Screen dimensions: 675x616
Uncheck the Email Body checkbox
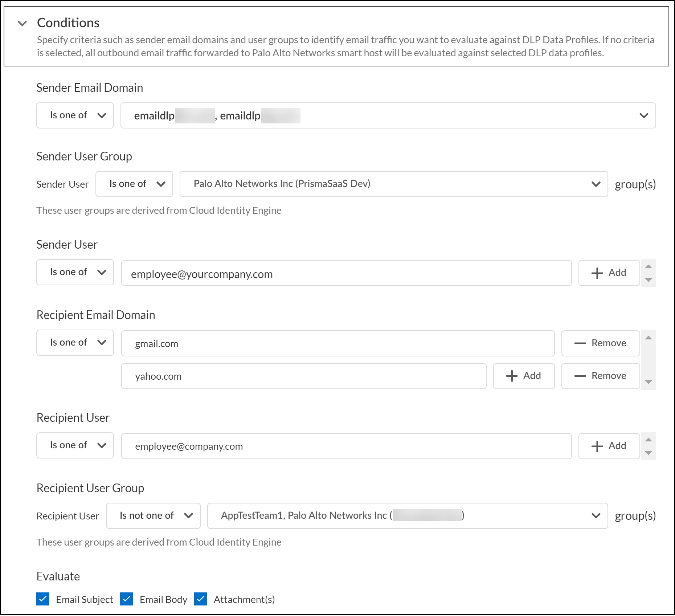[x=127, y=599]
